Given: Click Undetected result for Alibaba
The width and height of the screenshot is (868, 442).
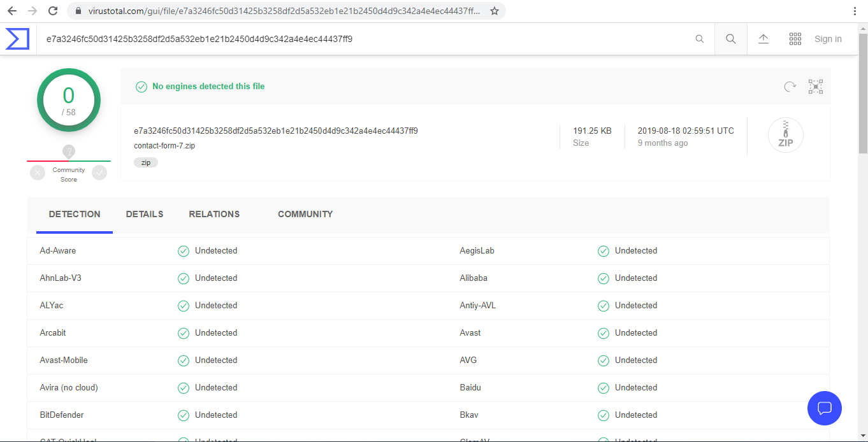Looking at the screenshot, I should tap(636, 278).
